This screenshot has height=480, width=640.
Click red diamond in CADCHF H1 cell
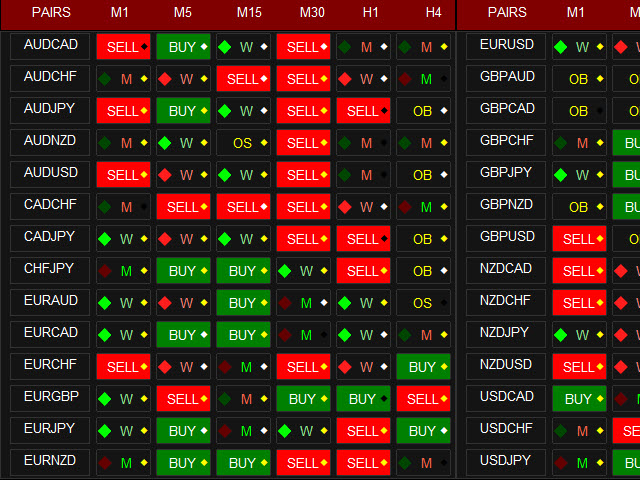[x=344, y=207]
